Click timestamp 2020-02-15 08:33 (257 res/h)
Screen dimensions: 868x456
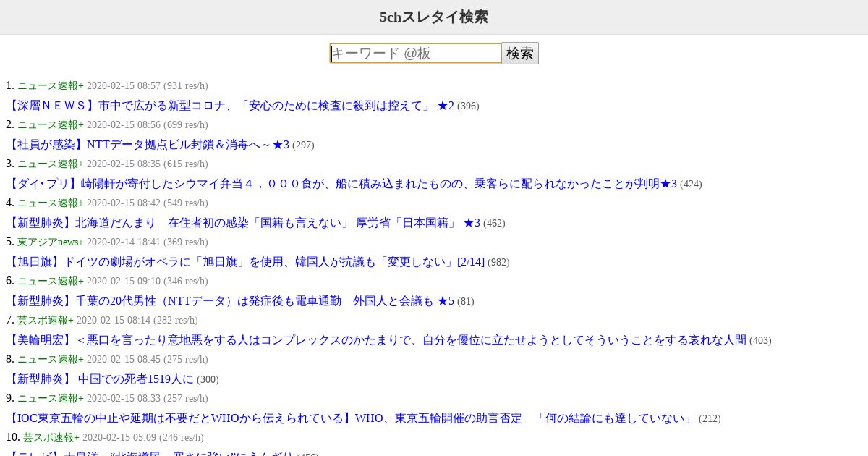coord(148,398)
